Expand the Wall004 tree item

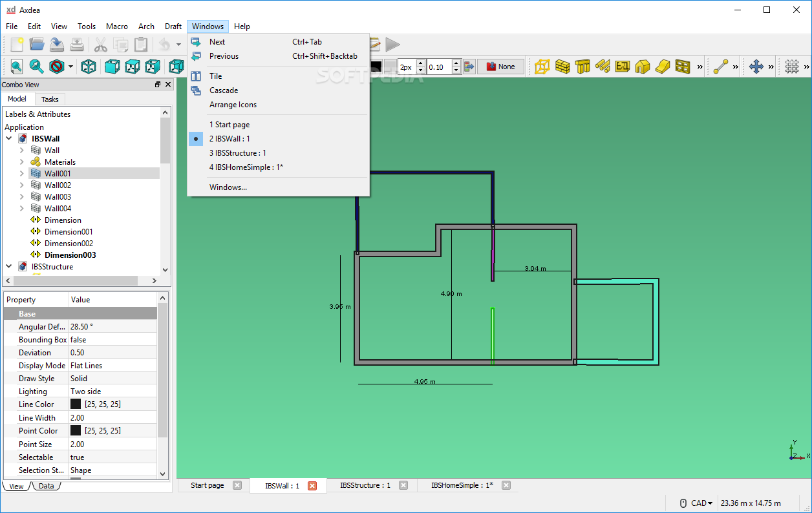coord(21,209)
